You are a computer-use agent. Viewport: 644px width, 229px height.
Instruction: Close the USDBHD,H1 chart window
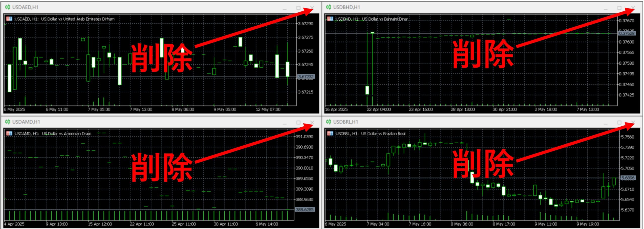click(633, 8)
